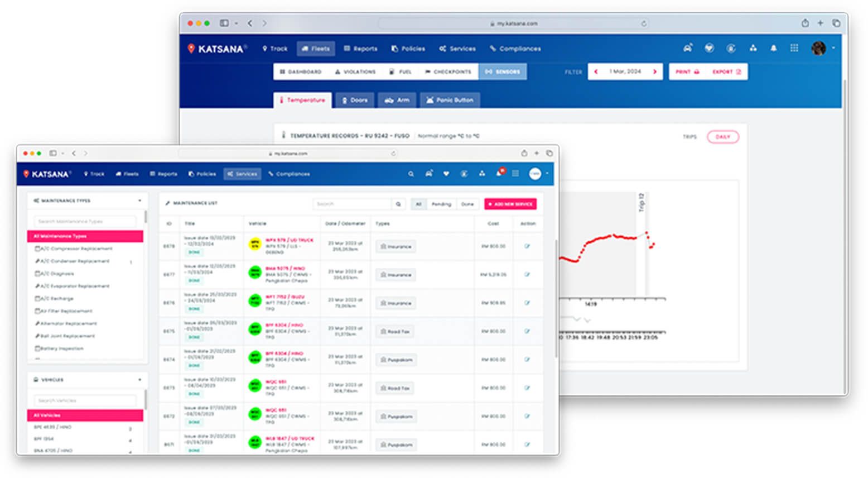Click the heart icon in the navbar

click(x=709, y=48)
